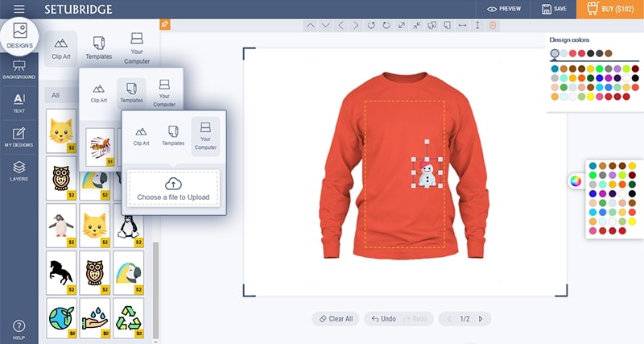Viewport: 644px width, 344px height.
Task: Pick the maroon swatch in Design colors palette
Action: pyautogui.click(x=635, y=68)
